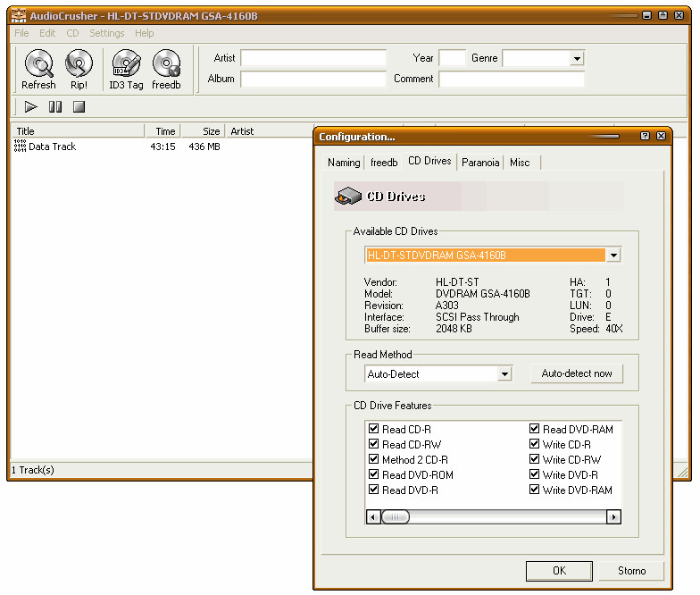The height and width of the screenshot is (595, 700).
Task: Open the Genre dropdown
Action: click(577, 59)
